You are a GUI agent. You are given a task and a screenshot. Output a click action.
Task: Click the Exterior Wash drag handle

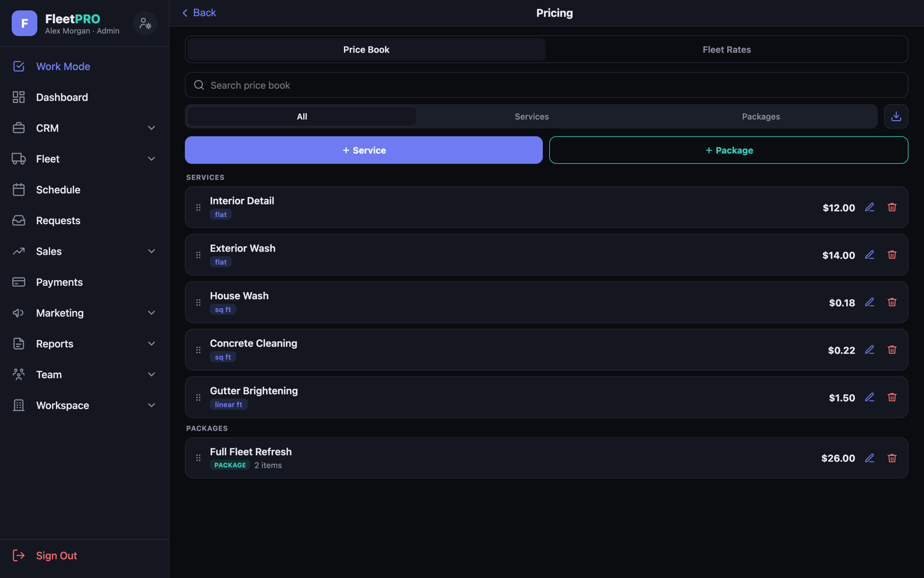198,255
